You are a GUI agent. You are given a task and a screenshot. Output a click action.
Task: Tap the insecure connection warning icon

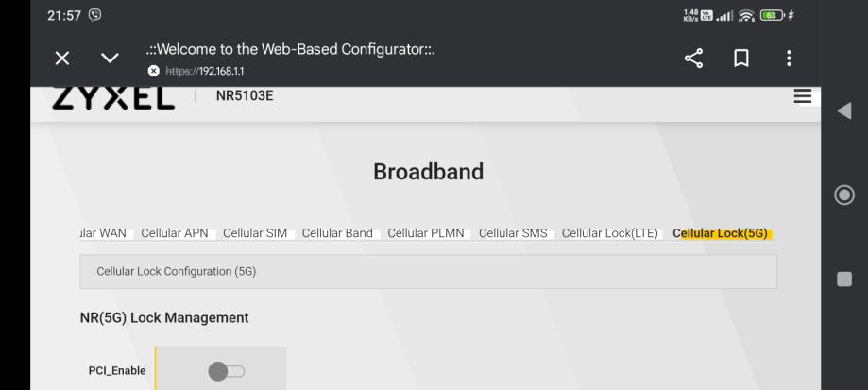(x=153, y=71)
